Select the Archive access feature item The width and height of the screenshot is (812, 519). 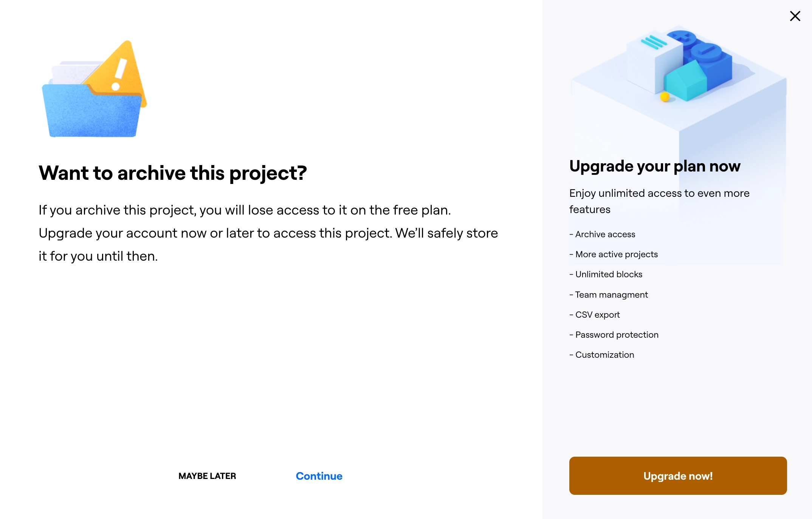[602, 234]
